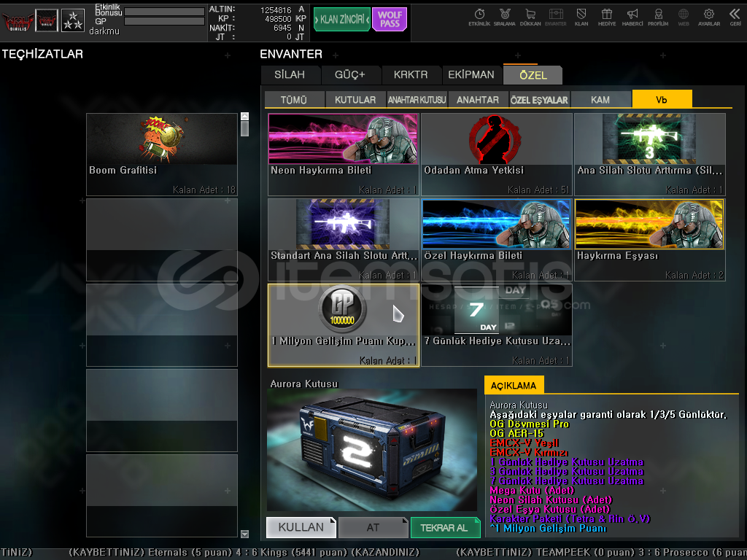The height and width of the screenshot is (560, 747).
Task: Click the three-star rank badge
Action: (x=73, y=21)
